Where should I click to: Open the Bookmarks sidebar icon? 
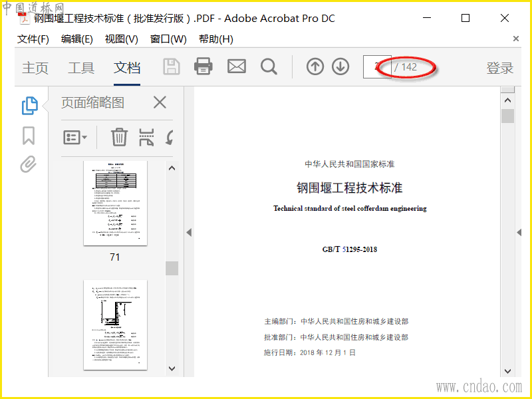[x=29, y=136]
